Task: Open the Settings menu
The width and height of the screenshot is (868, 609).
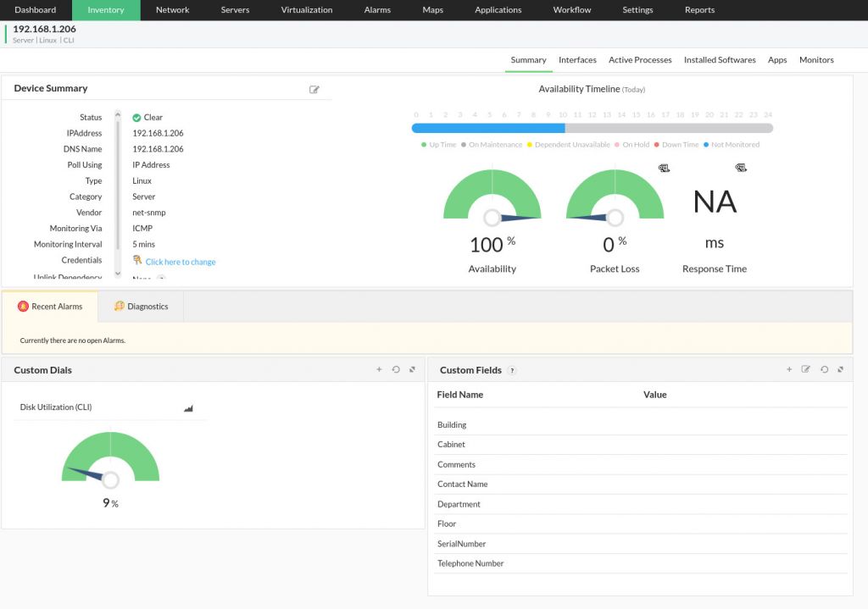Action: tap(637, 10)
